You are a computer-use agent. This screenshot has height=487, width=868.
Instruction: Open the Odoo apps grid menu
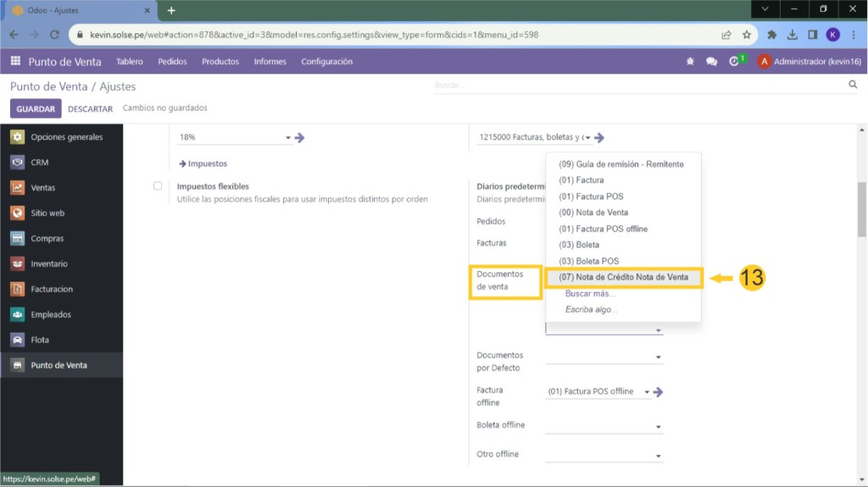coord(15,62)
